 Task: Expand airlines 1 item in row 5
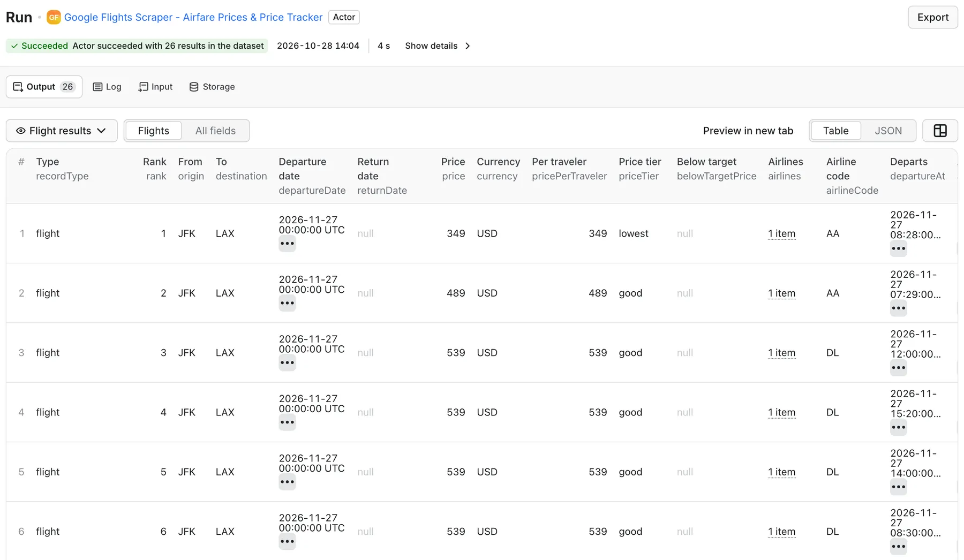[781, 472]
